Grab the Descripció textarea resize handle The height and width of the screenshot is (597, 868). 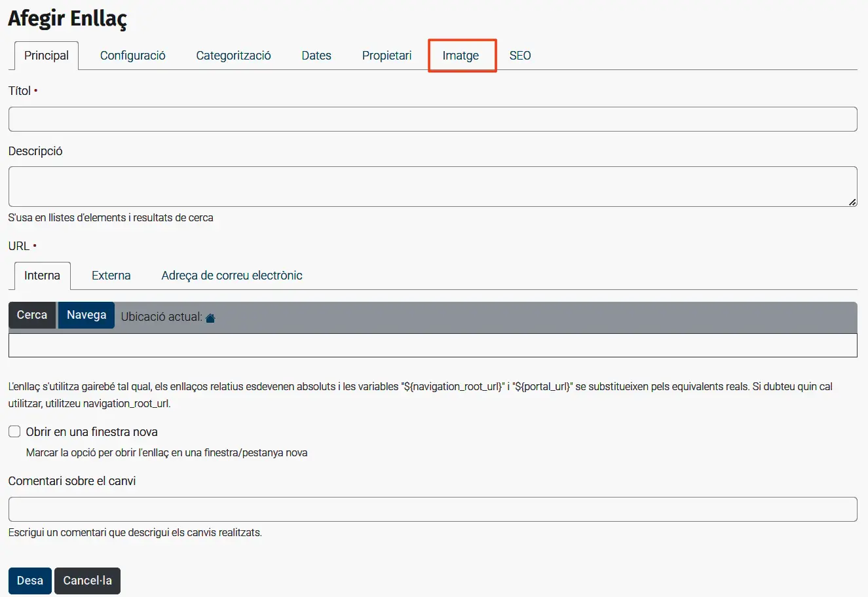point(852,202)
